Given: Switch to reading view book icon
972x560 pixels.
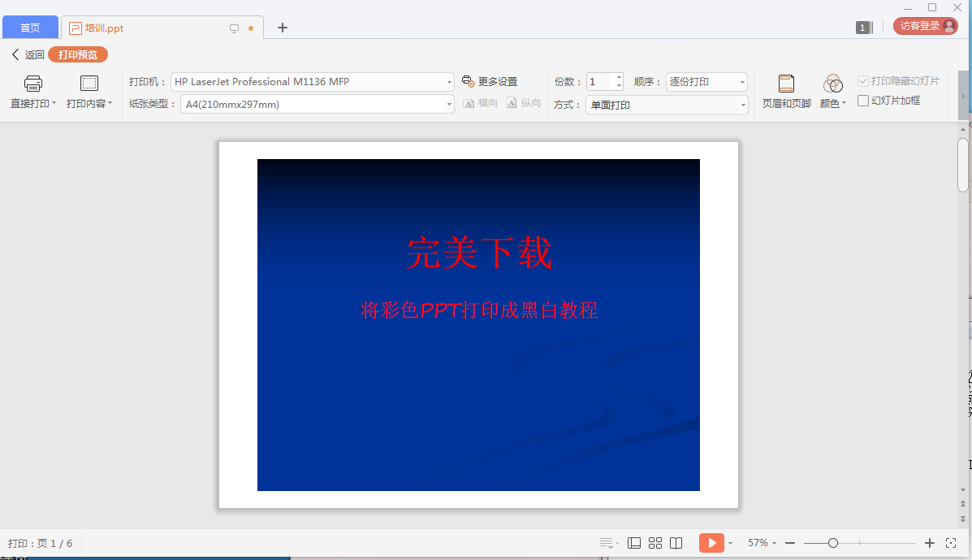Looking at the screenshot, I should click(676, 543).
